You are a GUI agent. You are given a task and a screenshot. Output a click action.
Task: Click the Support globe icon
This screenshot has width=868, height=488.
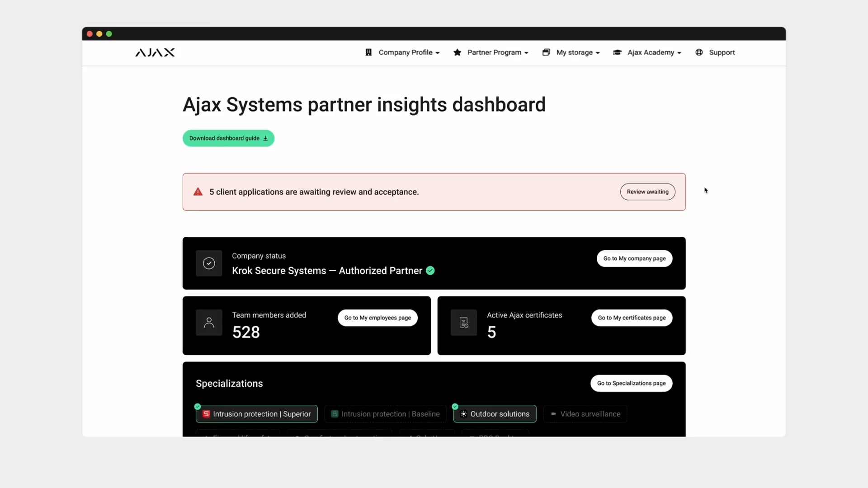coord(699,52)
